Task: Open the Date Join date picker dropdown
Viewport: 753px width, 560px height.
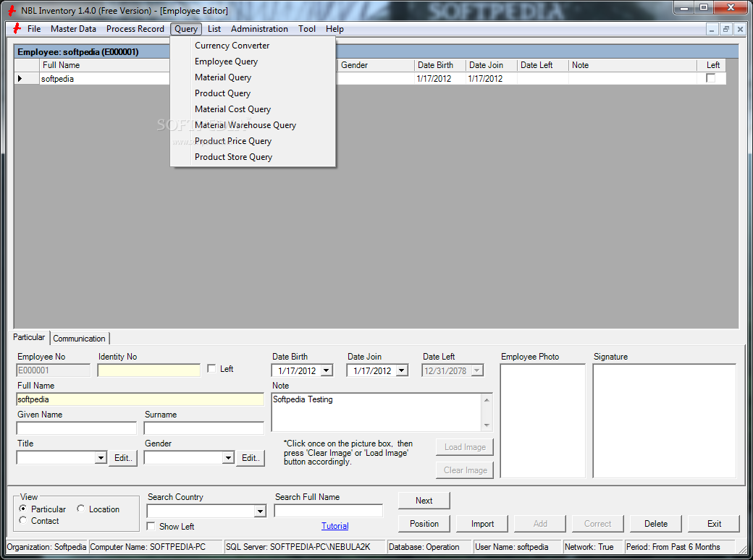Action: pyautogui.click(x=402, y=370)
